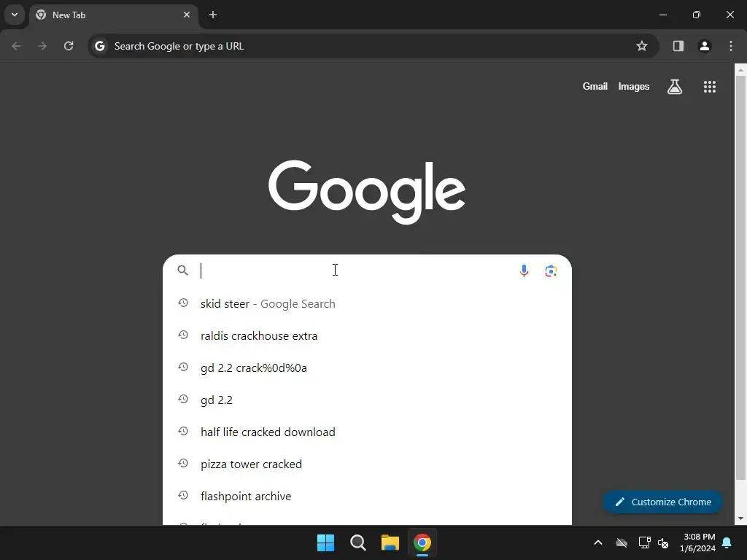747x560 pixels.
Task: Open a new tab with plus button
Action: pos(213,15)
